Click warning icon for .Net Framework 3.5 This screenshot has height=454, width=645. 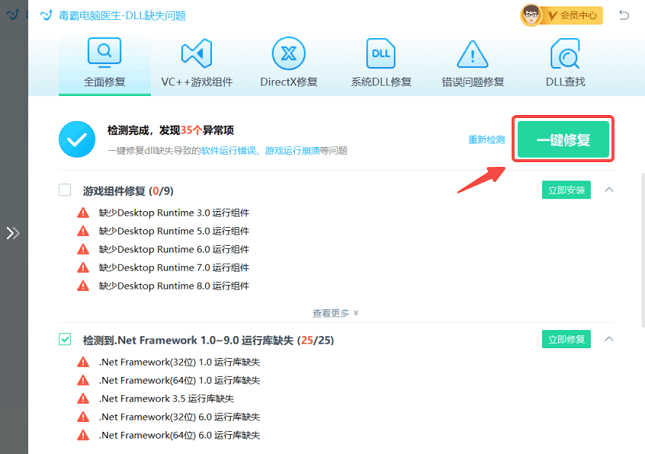(83, 398)
